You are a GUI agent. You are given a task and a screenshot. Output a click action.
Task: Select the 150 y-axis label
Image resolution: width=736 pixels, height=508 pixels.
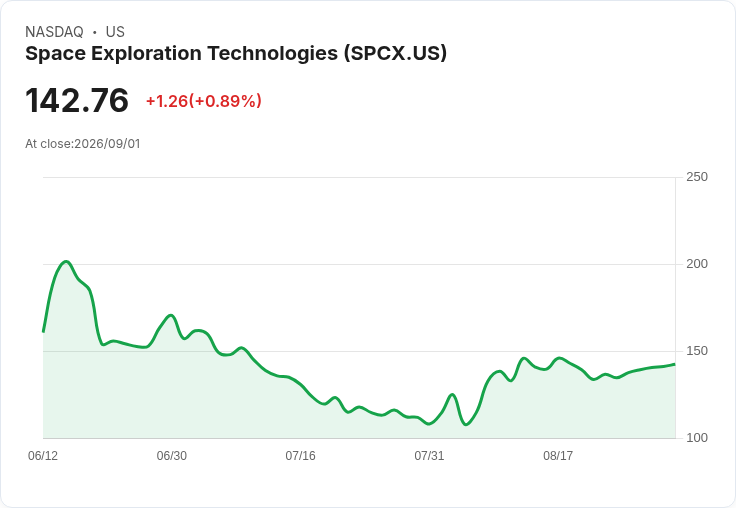point(697,351)
